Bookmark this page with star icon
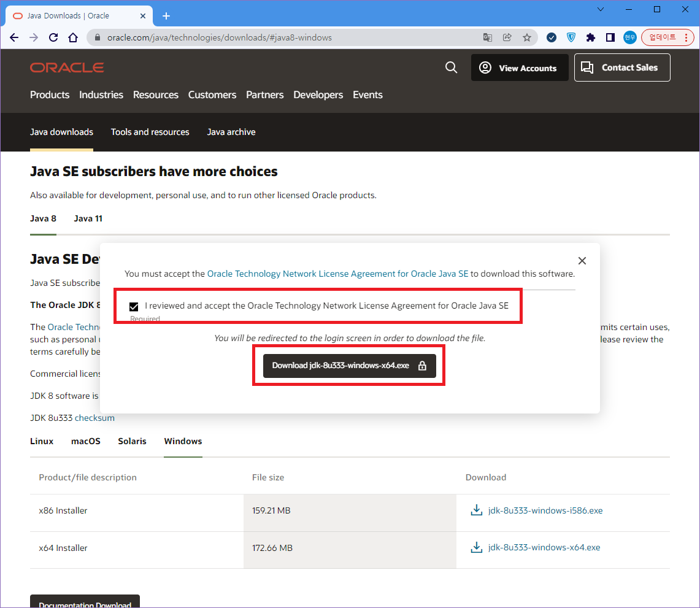This screenshot has height=608, width=700. (527, 37)
